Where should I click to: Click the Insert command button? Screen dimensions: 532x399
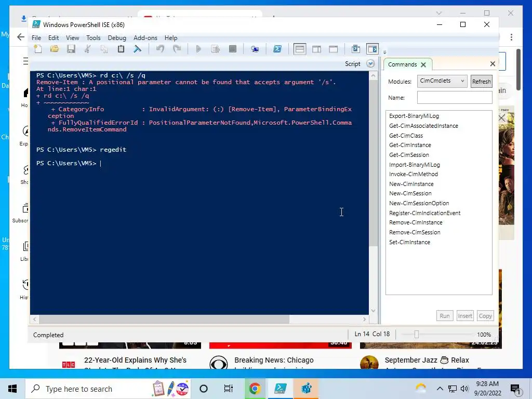(465, 316)
